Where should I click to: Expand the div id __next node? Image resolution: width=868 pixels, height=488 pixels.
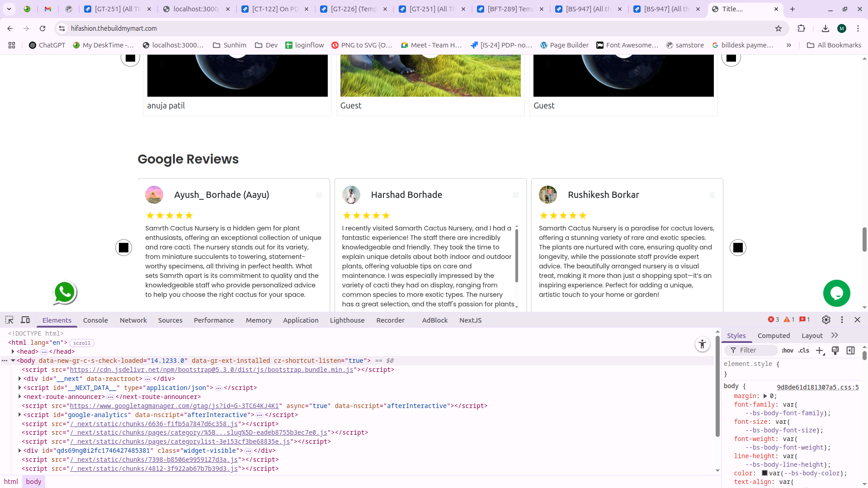point(20,379)
